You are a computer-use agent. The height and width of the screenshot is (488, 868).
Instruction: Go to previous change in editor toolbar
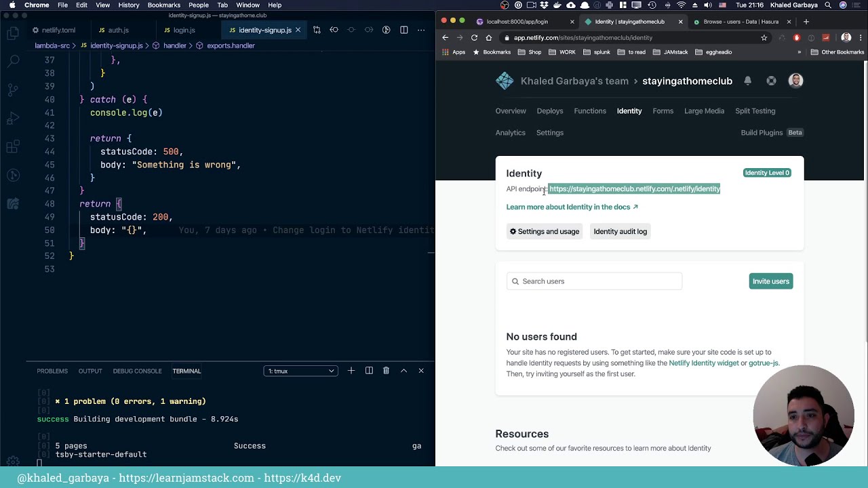pos(334,30)
